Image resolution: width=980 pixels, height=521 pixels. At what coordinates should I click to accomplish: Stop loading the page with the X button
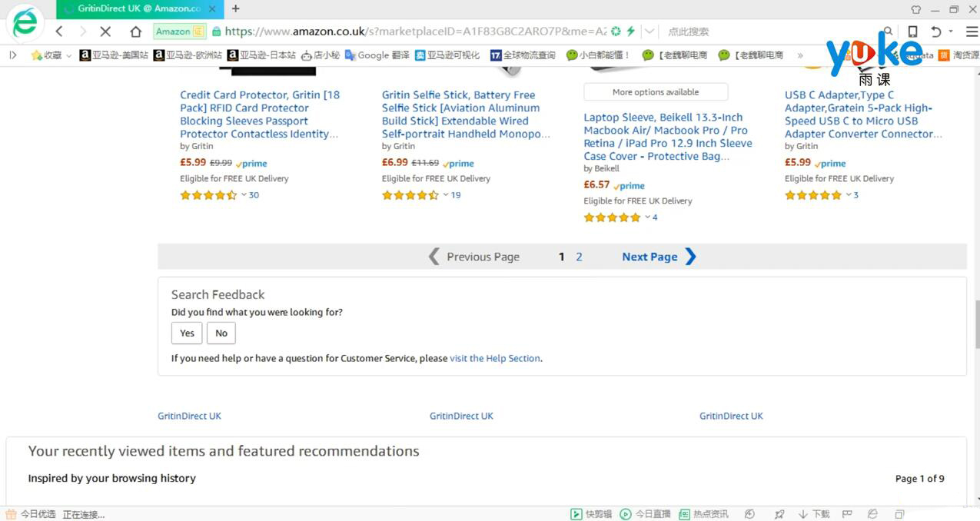tap(106, 32)
